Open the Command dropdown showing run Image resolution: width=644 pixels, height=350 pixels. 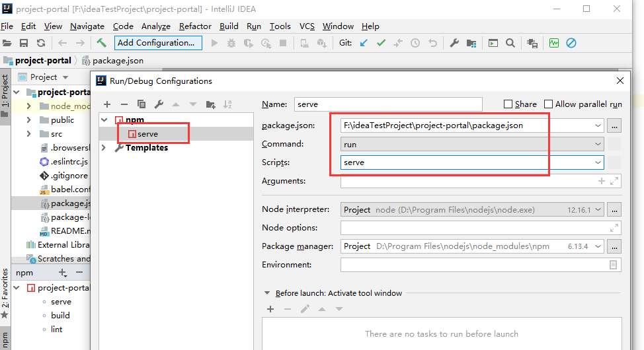click(598, 144)
